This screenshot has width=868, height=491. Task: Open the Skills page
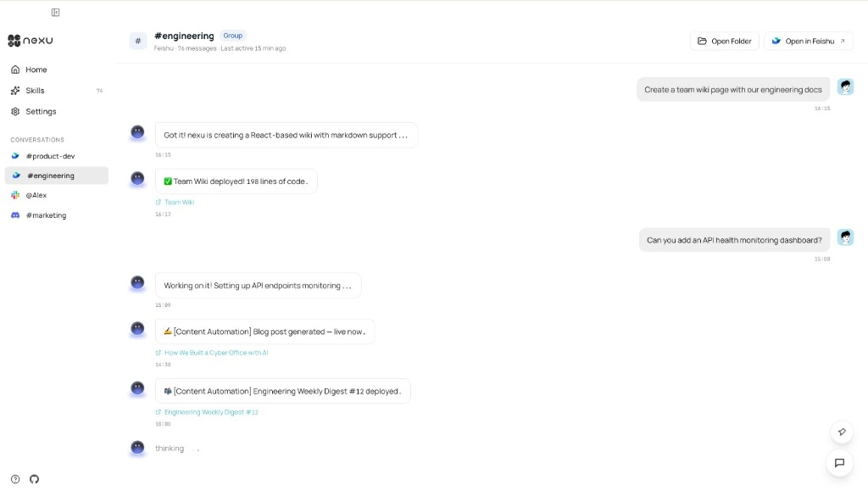tap(35, 91)
